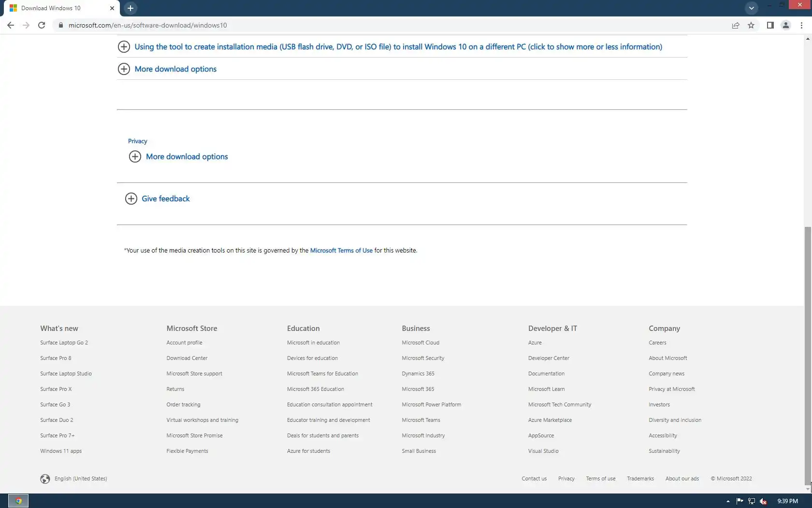Viewport: 812px width, 508px height.
Task: Open the About our ads link
Action: [682, 479]
